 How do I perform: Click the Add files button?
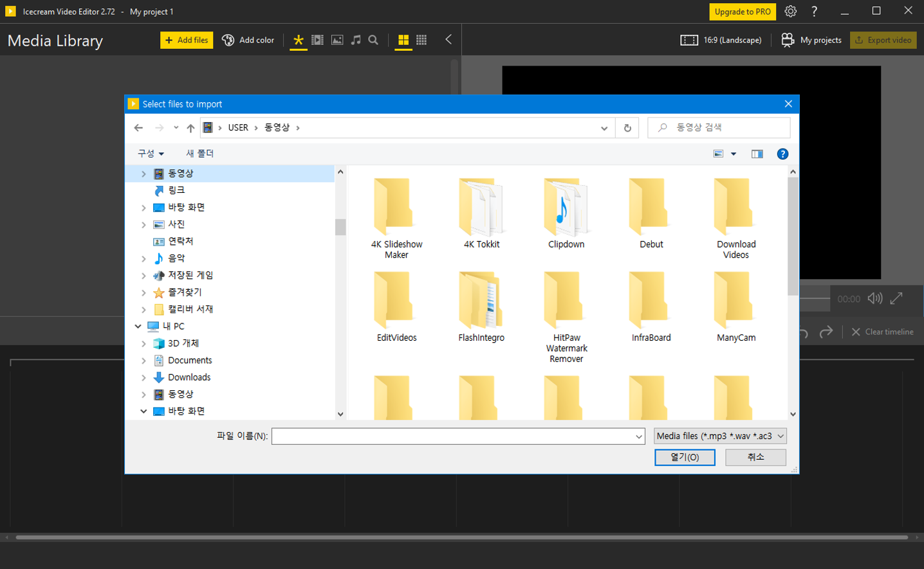coord(187,40)
